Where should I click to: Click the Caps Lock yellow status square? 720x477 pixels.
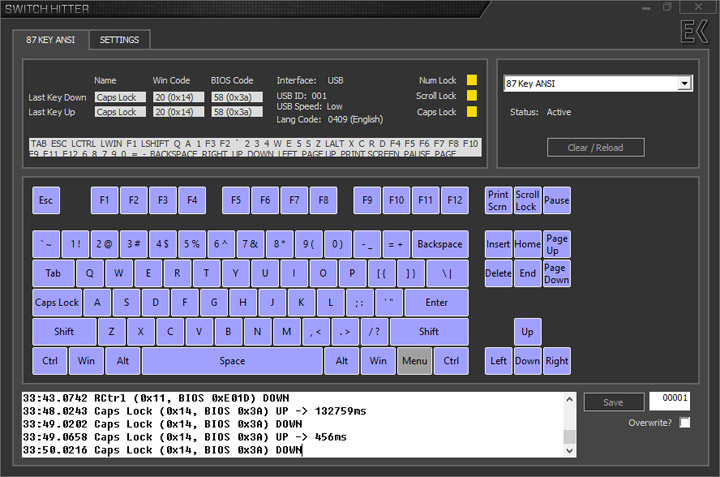point(473,112)
